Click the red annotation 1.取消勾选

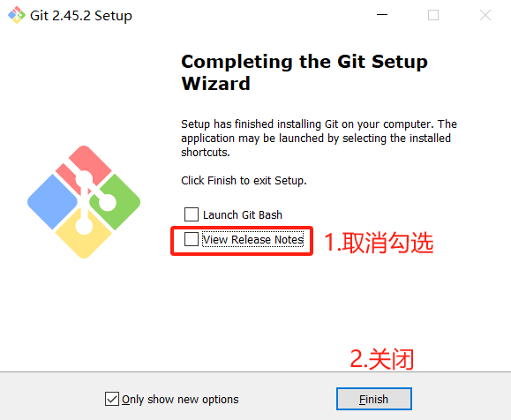379,243
